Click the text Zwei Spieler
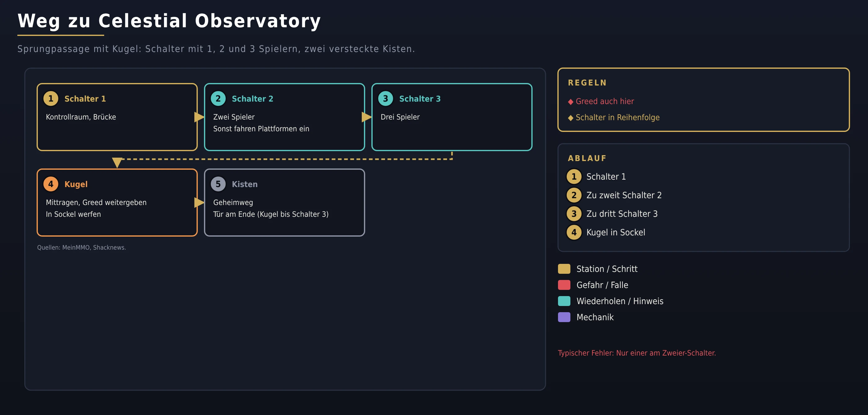868x415 pixels. click(x=234, y=117)
